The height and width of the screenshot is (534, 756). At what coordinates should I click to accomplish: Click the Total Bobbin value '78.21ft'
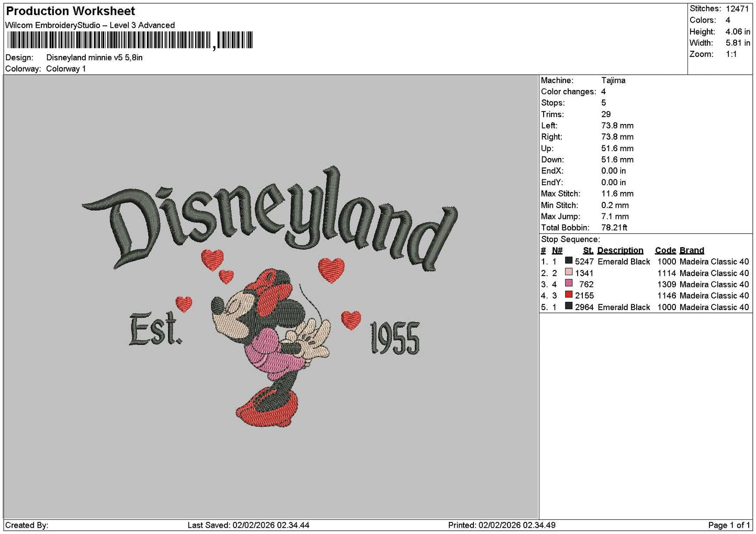614,228
